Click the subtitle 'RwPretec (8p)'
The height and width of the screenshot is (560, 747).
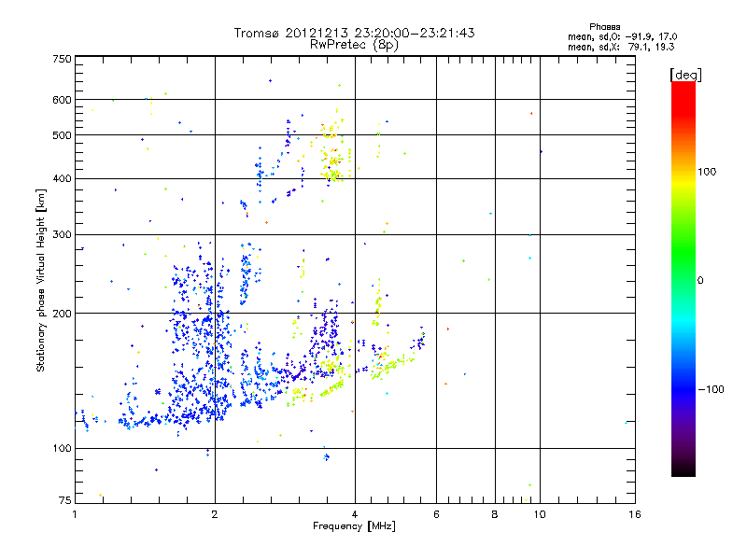354,45
